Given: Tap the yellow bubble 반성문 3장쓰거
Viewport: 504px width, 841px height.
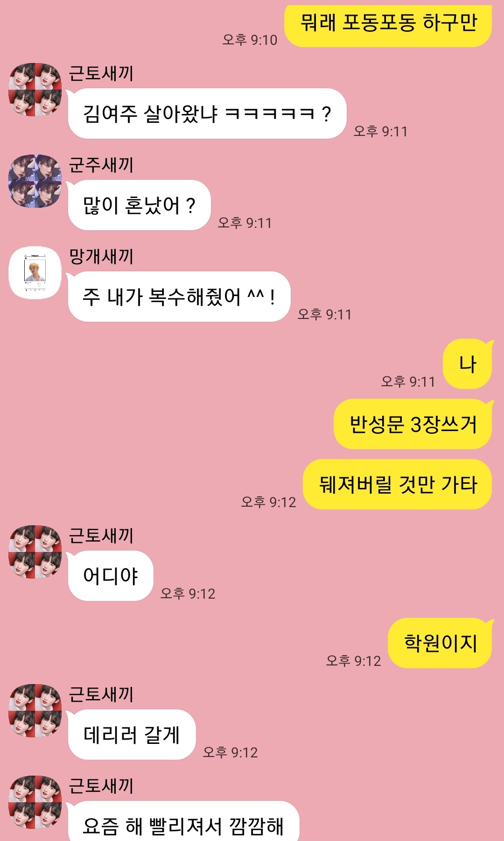Looking at the screenshot, I should [x=413, y=424].
